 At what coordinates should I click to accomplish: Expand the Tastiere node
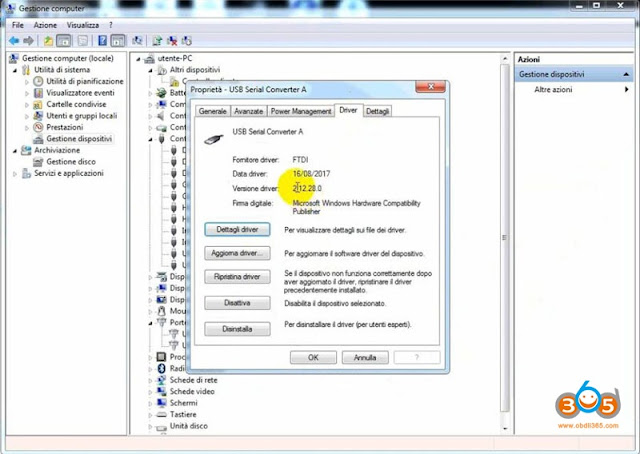pyautogui.click(x=150, y=415)
